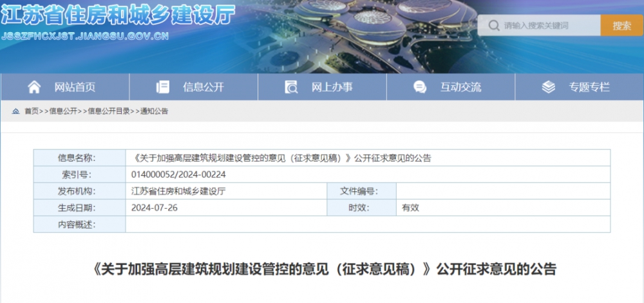644x303 pixels.
Task: Click the orange 搜索 button
Action: pyautogui.click(x=622, y=26)
